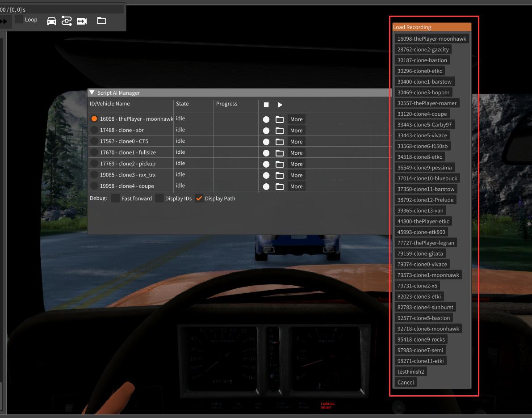Click the Progress column header
Screen dimensions: 532x418
point(226,104)
